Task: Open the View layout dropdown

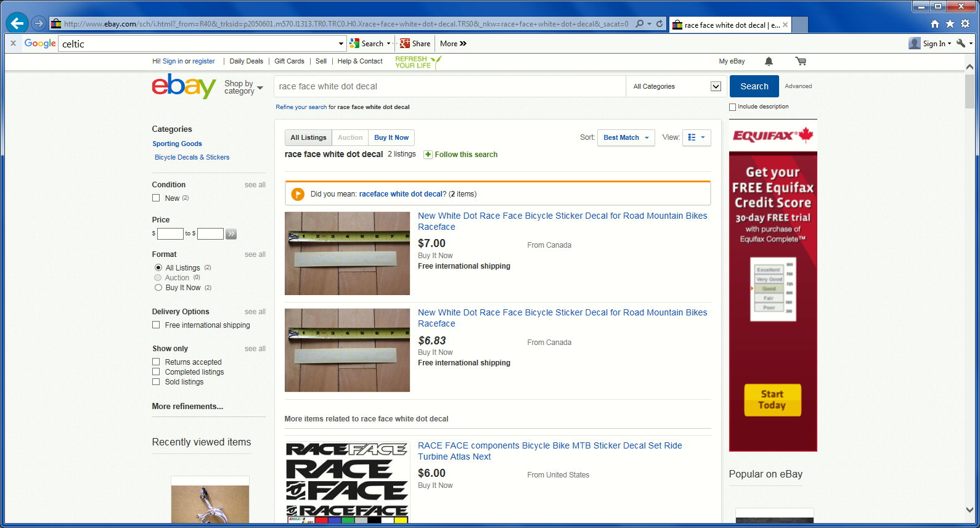Action: [696, 137]
